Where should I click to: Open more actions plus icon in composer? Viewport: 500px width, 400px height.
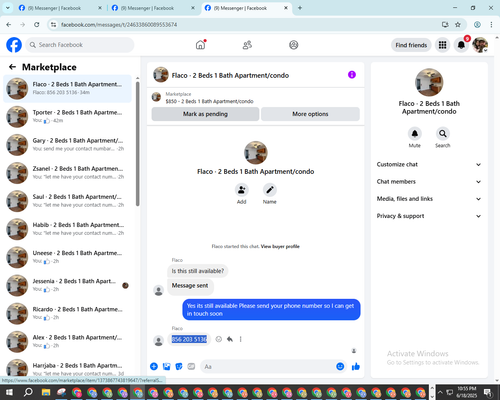[154, 367]
